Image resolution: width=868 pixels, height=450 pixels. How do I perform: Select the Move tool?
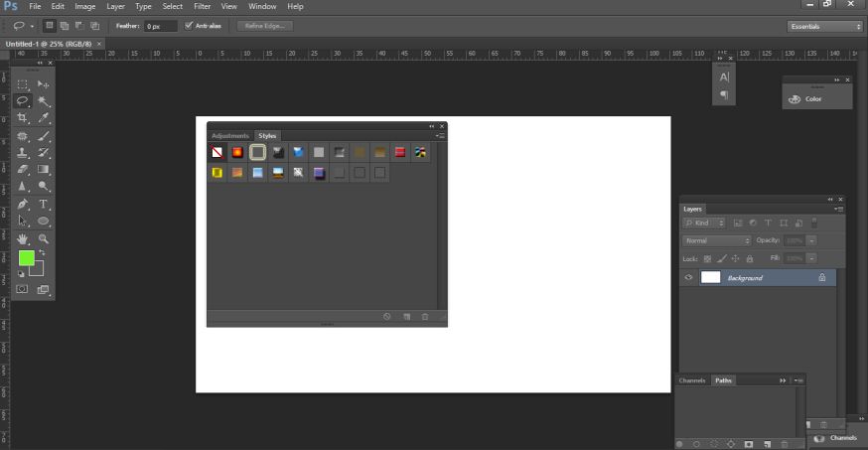tap(43, 84)
